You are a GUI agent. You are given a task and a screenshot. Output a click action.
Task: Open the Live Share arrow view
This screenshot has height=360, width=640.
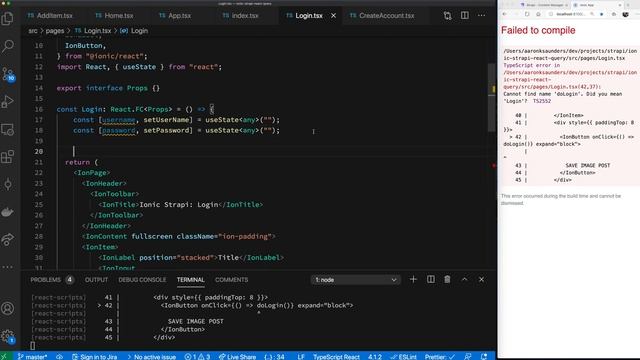tap(8, 239)
